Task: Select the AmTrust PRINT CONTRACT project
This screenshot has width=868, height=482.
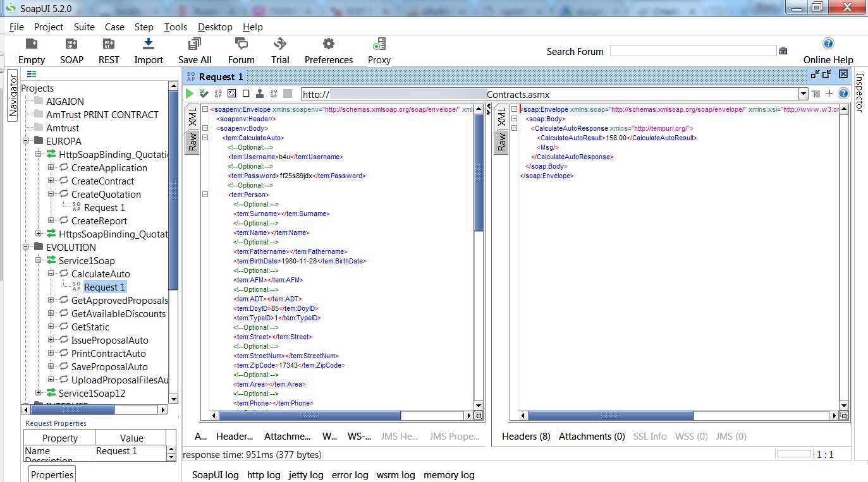Action: (x=102, y=114)
